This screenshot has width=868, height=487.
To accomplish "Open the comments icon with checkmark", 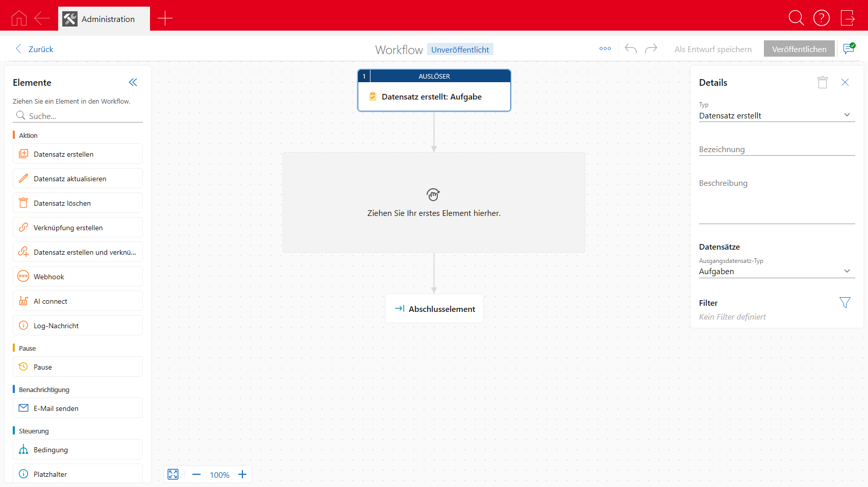I will click(x=849, y=49).
